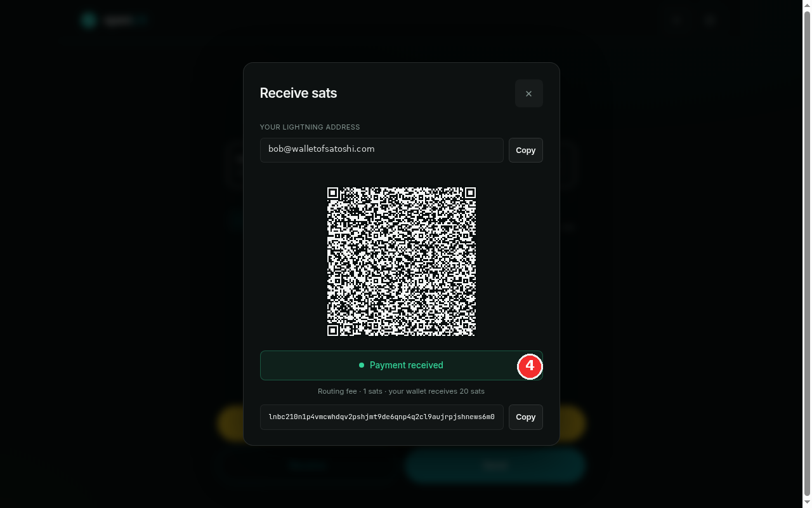Click the scrollbar up arrow
This screenshot has height=508, width=812.
(807, 4)
